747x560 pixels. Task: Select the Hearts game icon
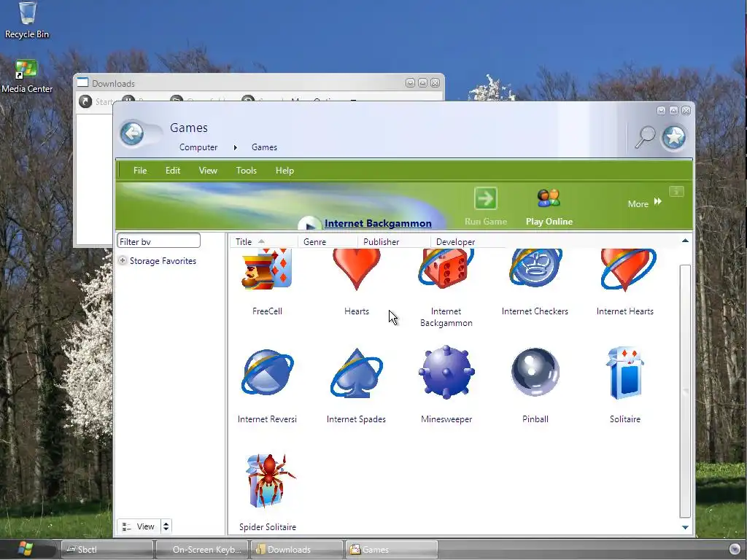356,269
